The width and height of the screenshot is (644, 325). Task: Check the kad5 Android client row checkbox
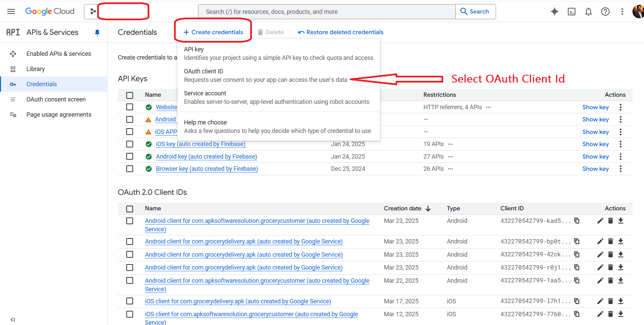point(130,221)
